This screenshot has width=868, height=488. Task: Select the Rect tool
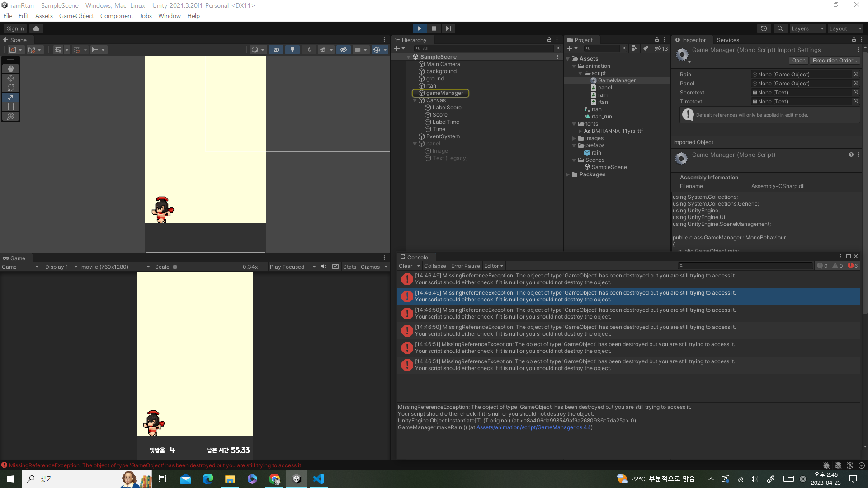tap(11, 107)
